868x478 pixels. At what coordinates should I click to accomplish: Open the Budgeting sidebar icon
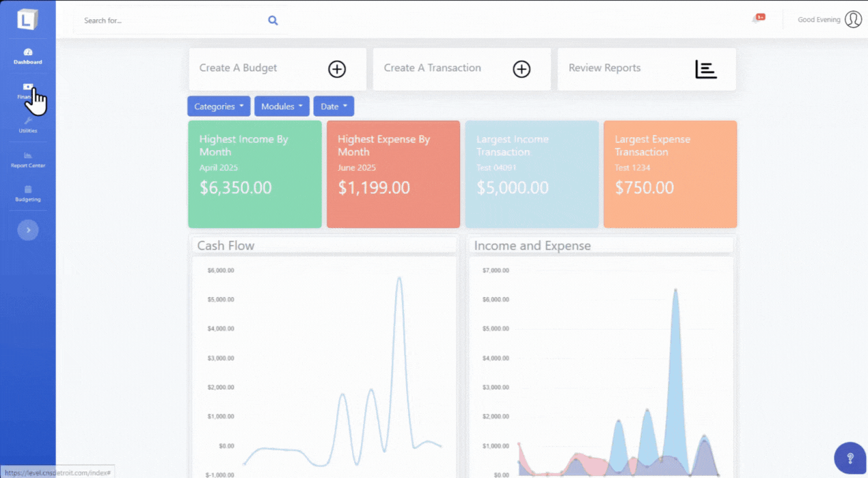coord(28,189)
